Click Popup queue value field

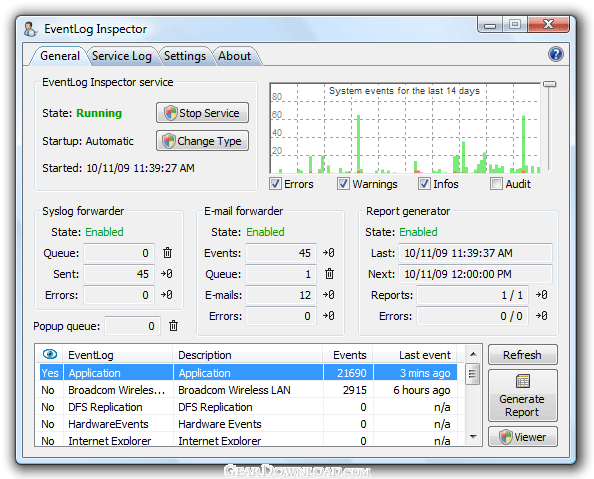tap(132, 326)
